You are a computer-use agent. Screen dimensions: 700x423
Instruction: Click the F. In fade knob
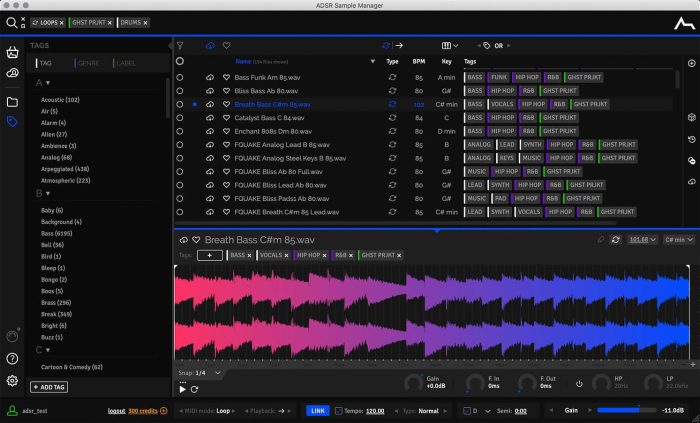(475, 383)
